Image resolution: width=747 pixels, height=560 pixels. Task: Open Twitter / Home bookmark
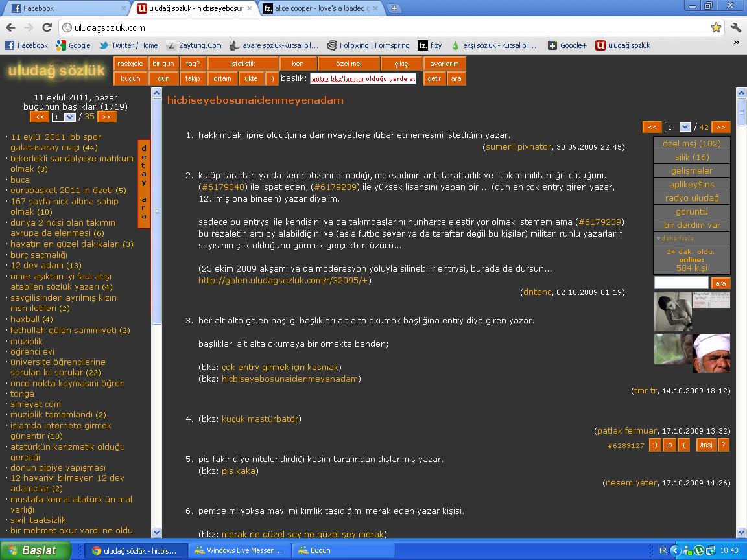coord(128,45)
